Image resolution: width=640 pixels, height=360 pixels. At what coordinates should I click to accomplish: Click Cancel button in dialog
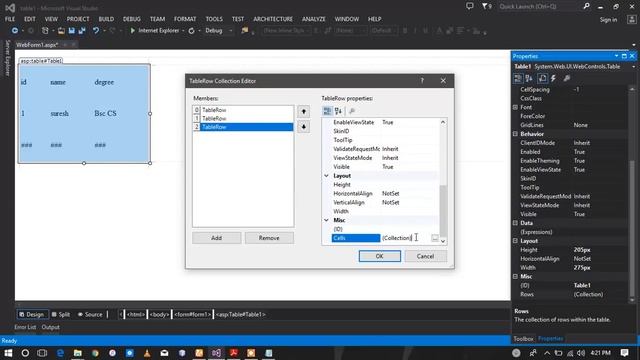click(425, 256)
